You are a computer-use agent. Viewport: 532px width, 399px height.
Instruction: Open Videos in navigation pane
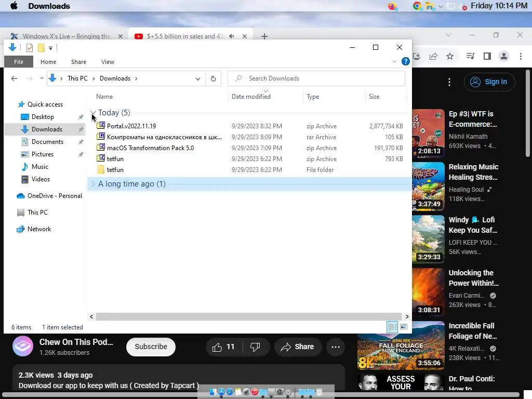41,179
